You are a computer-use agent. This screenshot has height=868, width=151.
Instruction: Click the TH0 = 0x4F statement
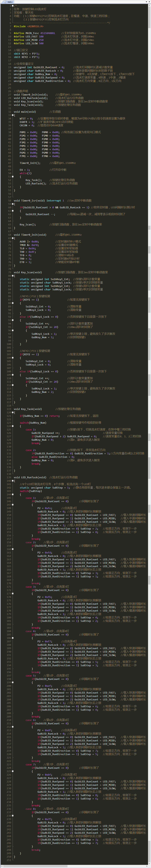pyautogui.click(x=28, y=252)
